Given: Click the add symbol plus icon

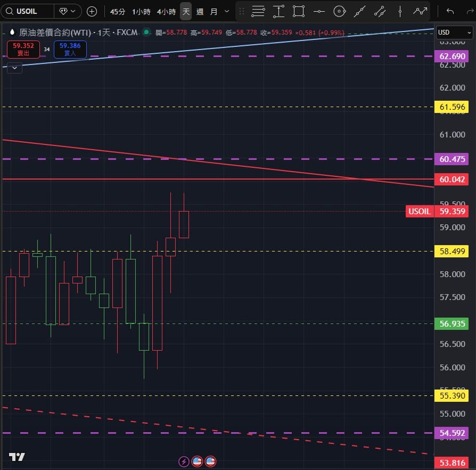Looking at the screenshot, I should coord(92,11).
